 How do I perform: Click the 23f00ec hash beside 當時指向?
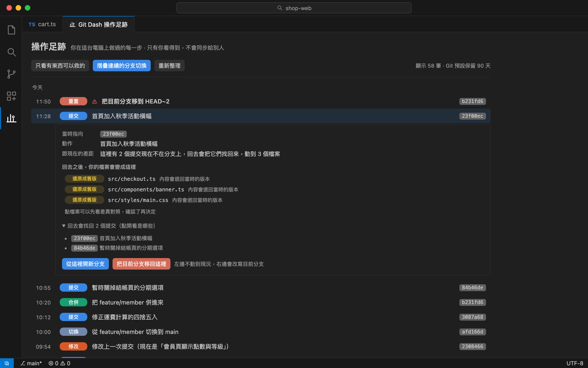click(x=113, y=134)
